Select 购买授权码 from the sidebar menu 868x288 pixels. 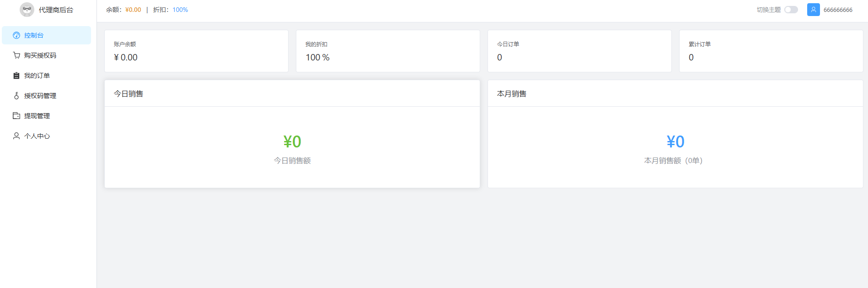pos(38,55)
